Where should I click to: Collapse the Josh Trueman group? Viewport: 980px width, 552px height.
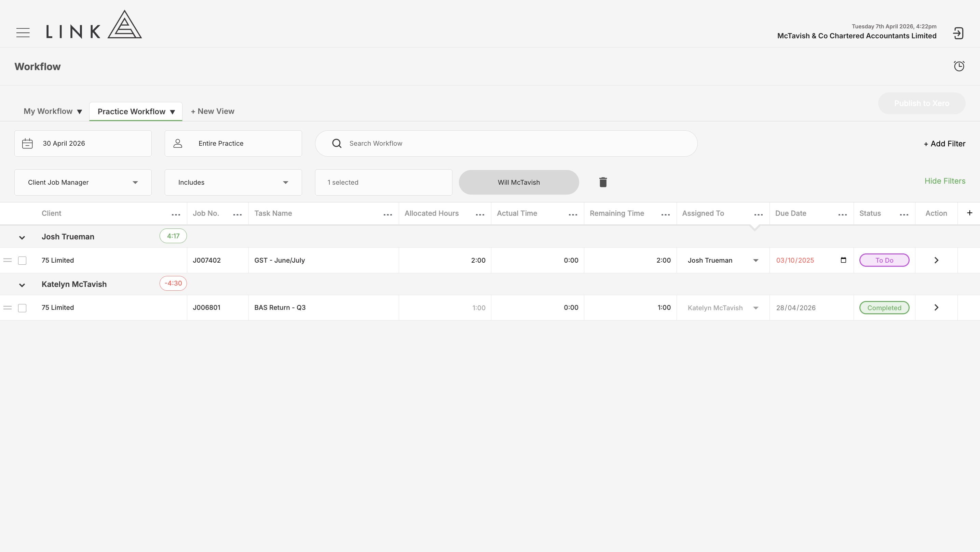[22, 238]
